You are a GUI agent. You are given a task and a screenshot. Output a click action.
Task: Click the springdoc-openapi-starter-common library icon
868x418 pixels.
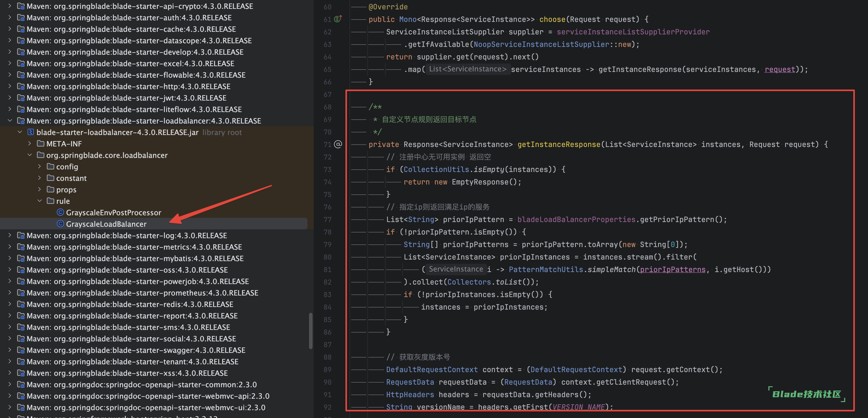[x=21, y=384]
